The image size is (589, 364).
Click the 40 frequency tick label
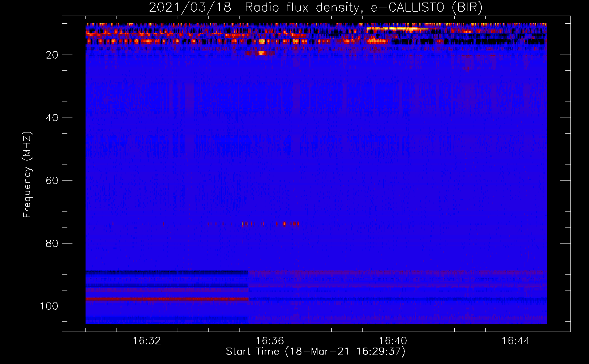[52, 118]
